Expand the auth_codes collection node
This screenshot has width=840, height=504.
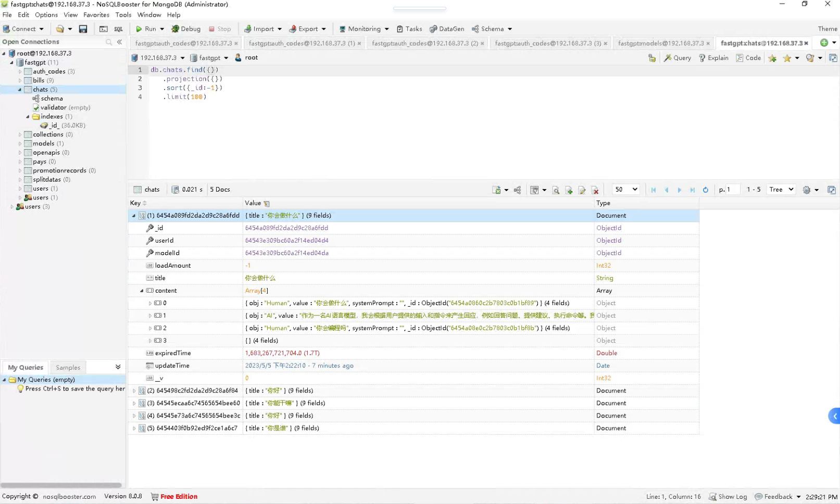point(20,71)
